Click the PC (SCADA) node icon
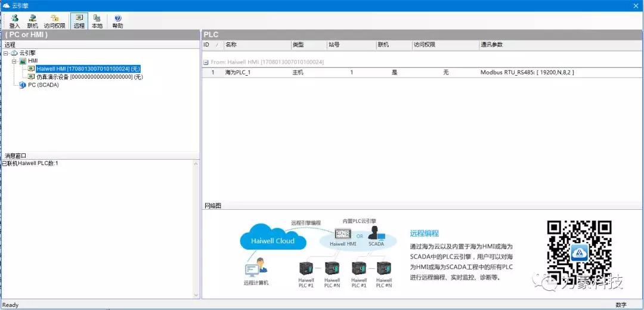The image size is (644, 310). click(23, 85)
